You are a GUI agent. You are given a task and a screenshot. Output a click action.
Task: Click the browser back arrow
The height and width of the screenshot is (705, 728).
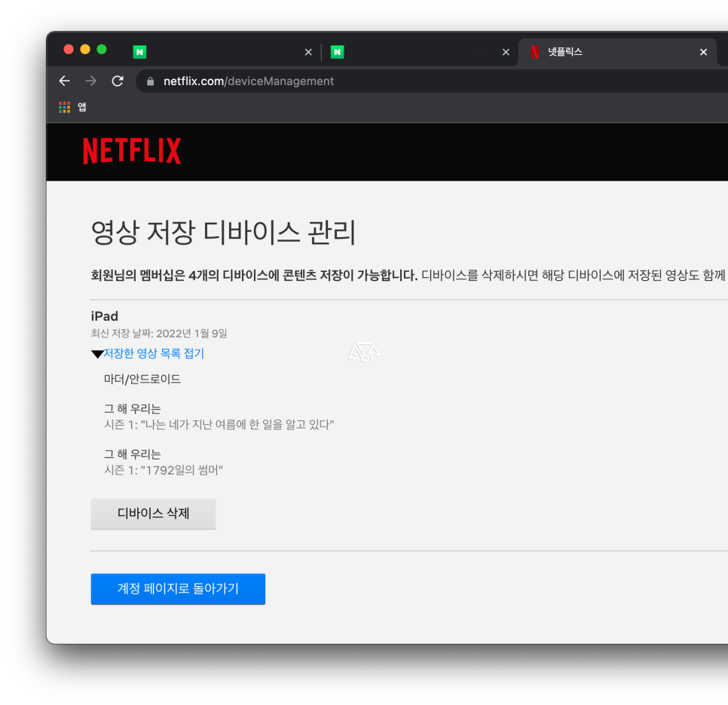coord(65,81)
